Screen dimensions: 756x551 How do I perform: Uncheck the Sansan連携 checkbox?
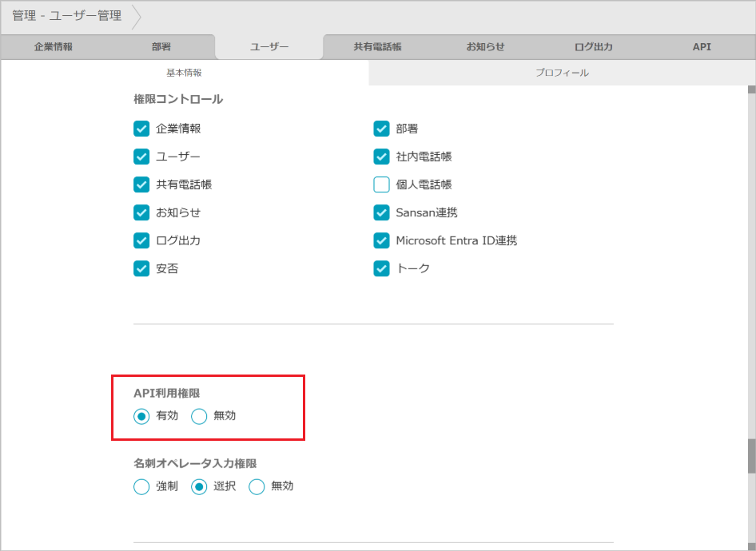click(381, 212)
